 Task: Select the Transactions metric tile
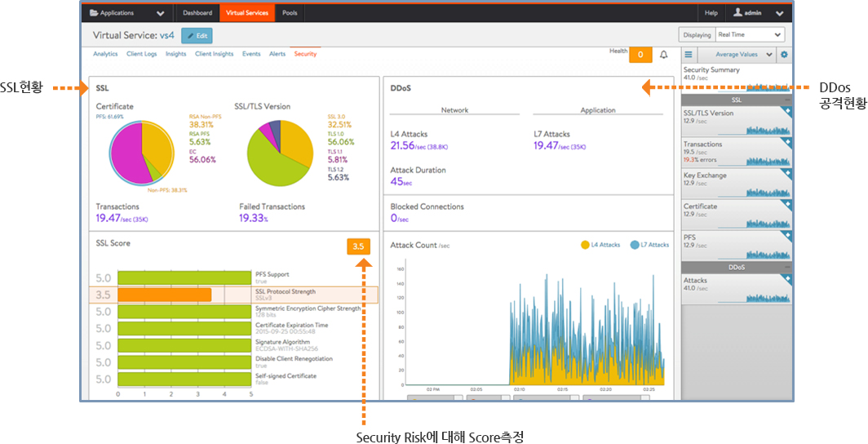coord(737,152)
